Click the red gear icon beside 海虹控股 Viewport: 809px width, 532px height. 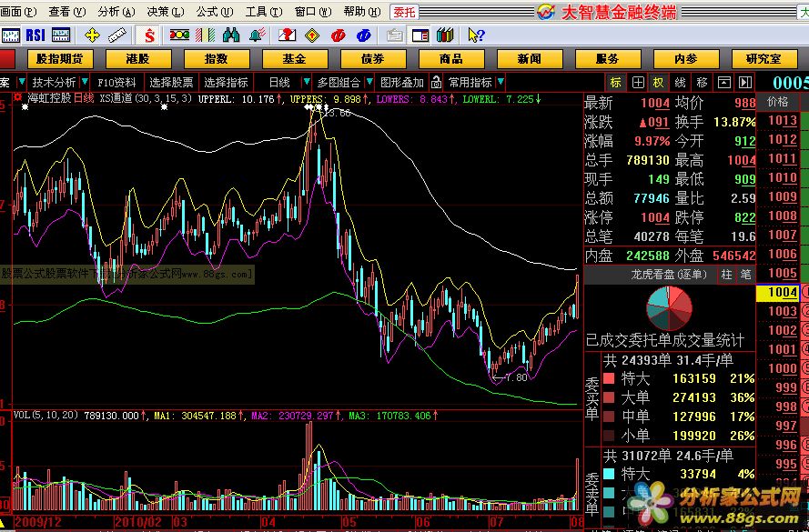click(x=18, y=98)
